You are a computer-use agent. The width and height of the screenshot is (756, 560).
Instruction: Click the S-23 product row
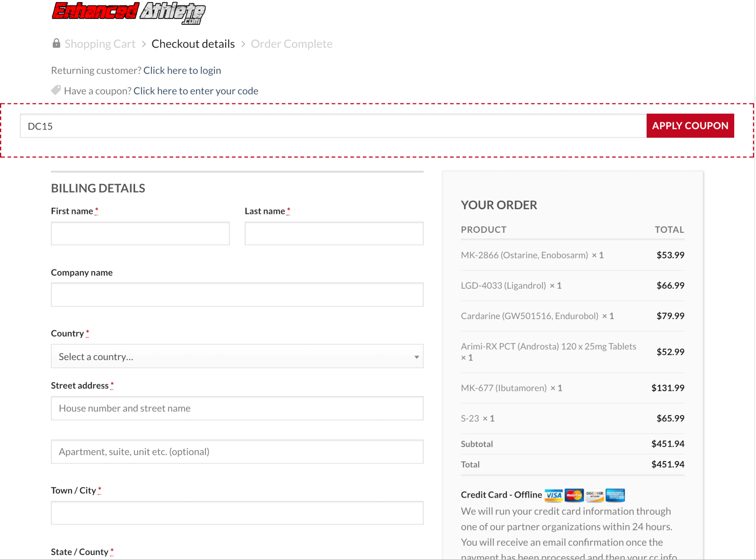[573, 418]
